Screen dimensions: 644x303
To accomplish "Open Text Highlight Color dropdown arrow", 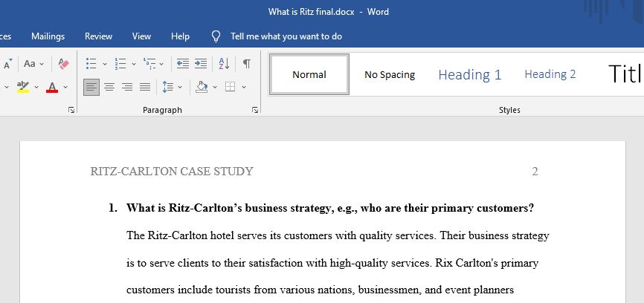I will (36, 87).
